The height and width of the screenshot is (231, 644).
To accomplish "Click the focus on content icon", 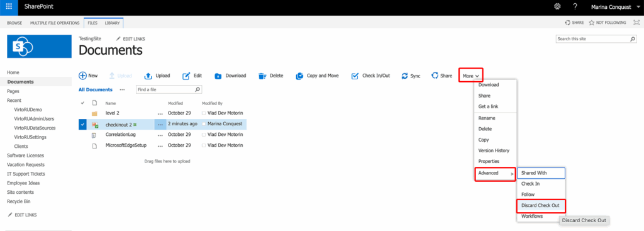I will pos(636,23).
